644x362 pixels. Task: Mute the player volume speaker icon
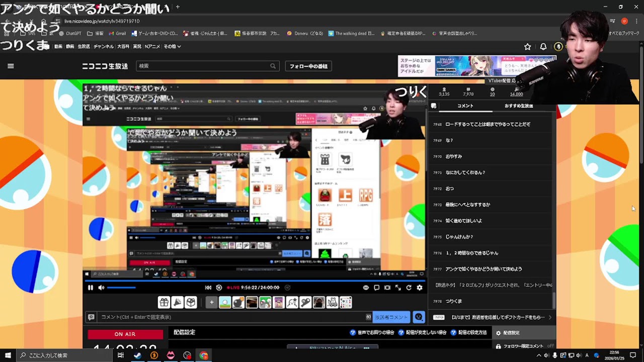click(101, 288)
